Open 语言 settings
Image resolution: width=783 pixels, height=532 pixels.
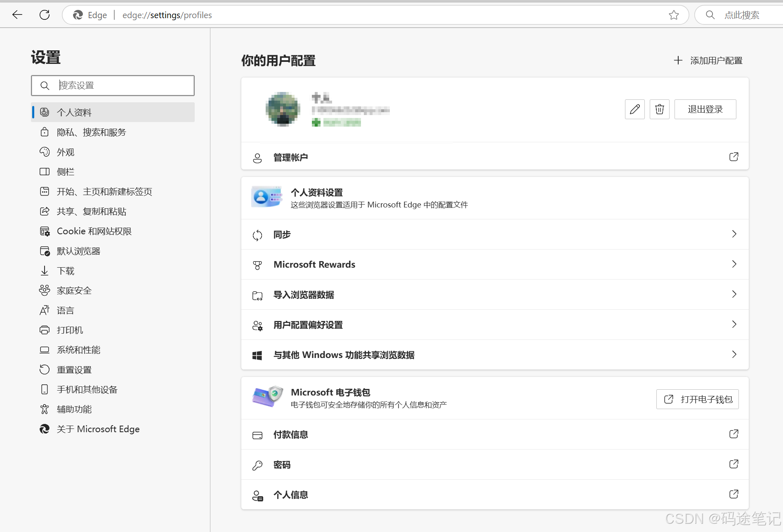(x=113, y=310)
